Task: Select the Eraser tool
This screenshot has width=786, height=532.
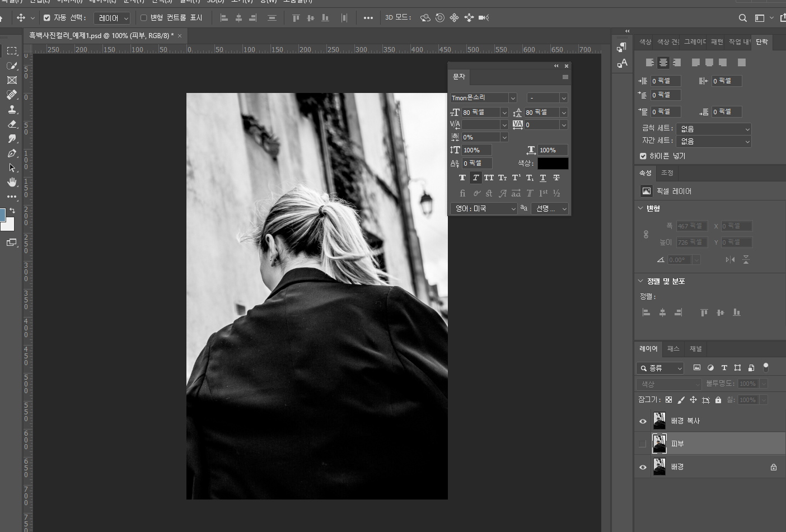Action: pos(12,124)
